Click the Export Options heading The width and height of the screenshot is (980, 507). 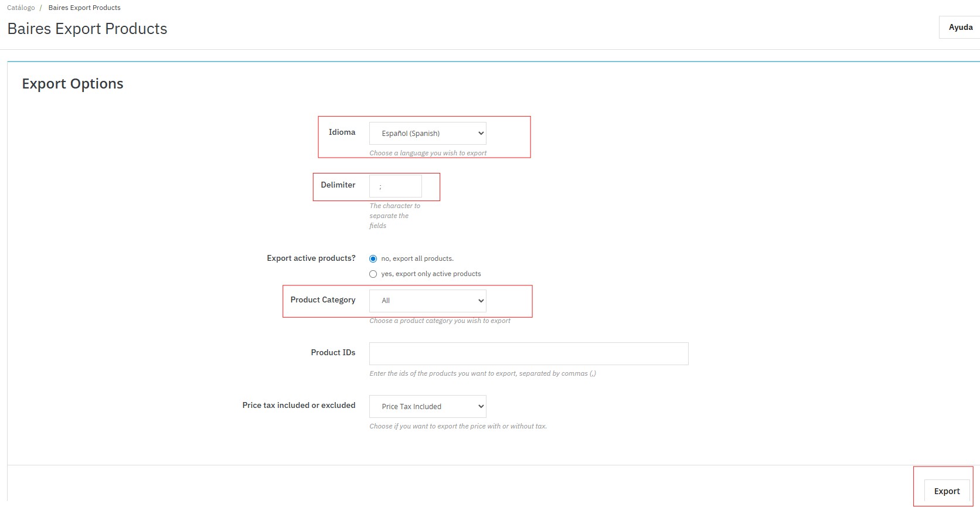73,84
